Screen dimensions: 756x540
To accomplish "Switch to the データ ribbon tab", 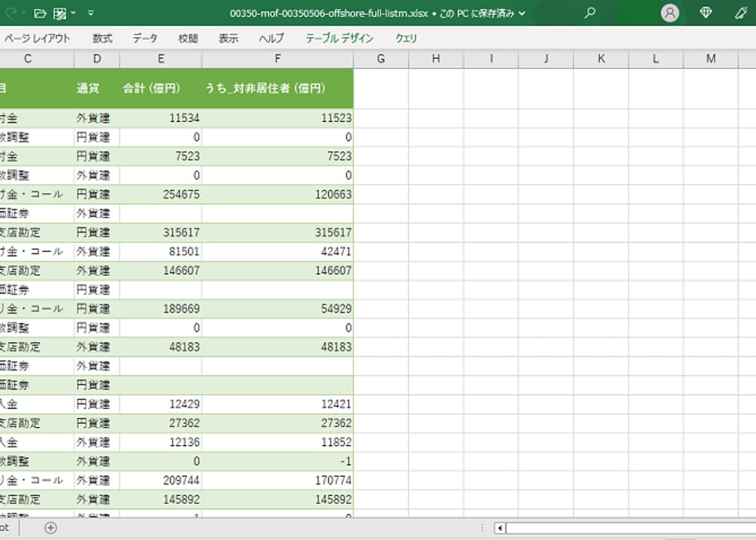I will pos(145,38).
